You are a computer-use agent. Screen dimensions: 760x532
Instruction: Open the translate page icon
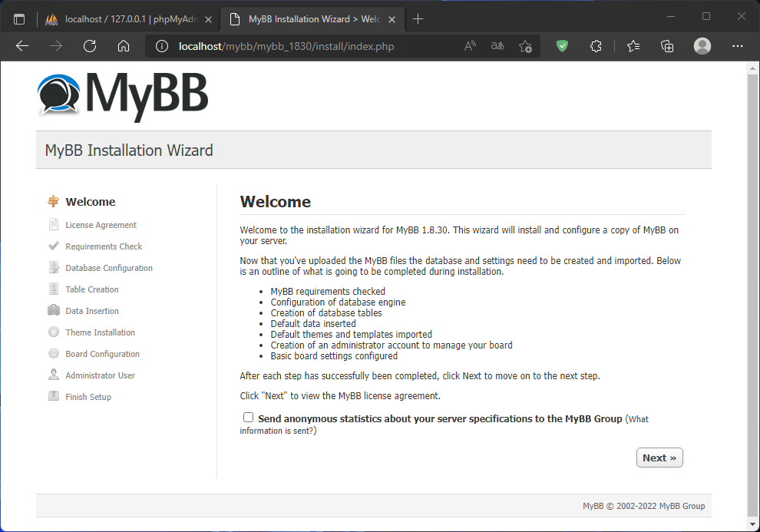coord(497,46)
